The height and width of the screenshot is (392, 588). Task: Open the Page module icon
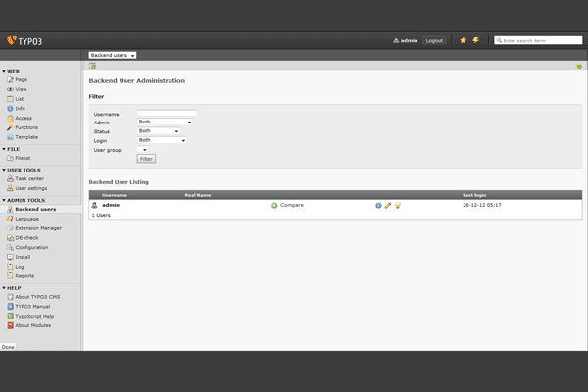[x=10, y=80]
